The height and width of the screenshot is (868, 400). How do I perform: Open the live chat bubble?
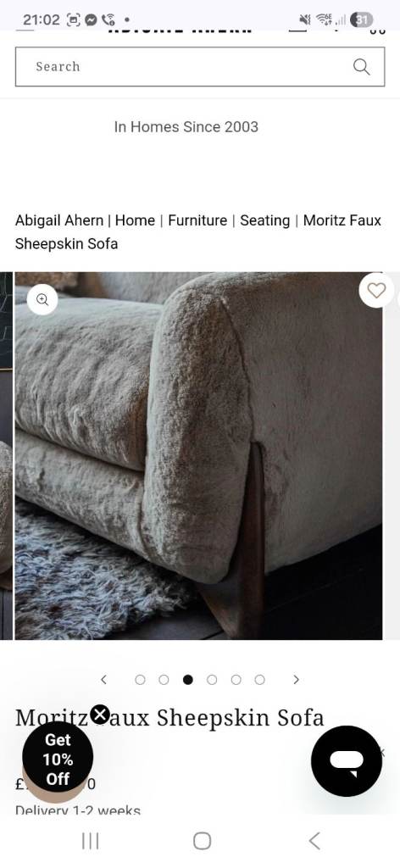(x=347, y=760)
